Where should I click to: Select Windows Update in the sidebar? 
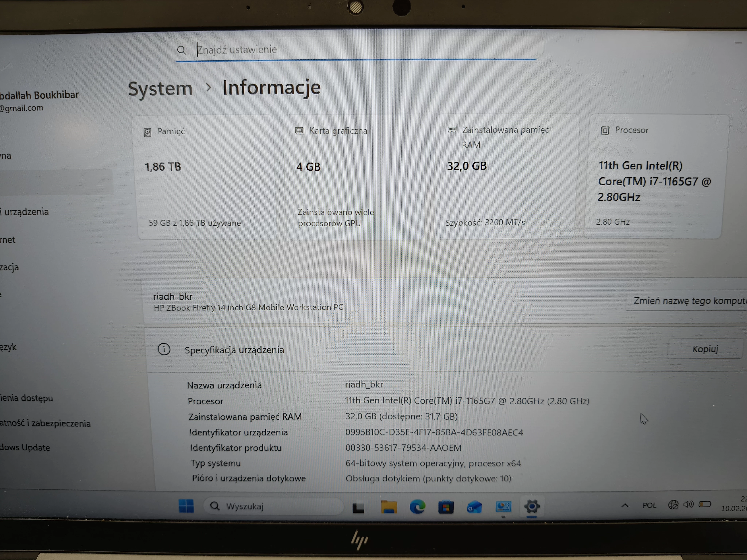[x=25, y=447]
